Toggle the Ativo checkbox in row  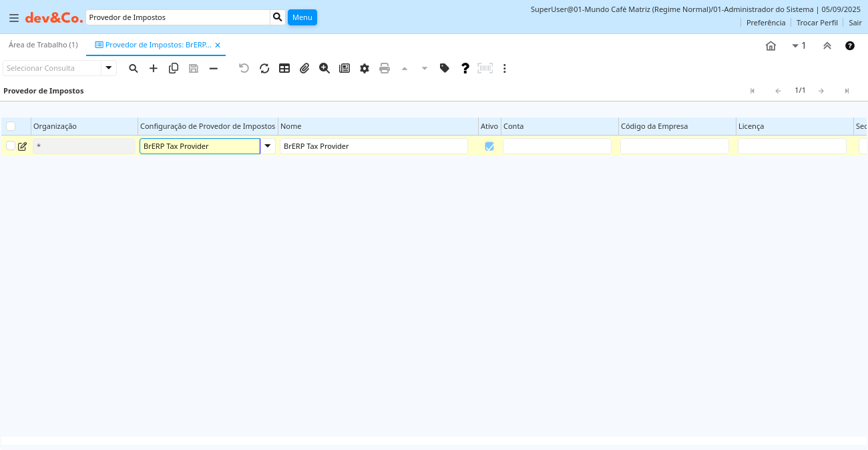(x=489, y=146)
